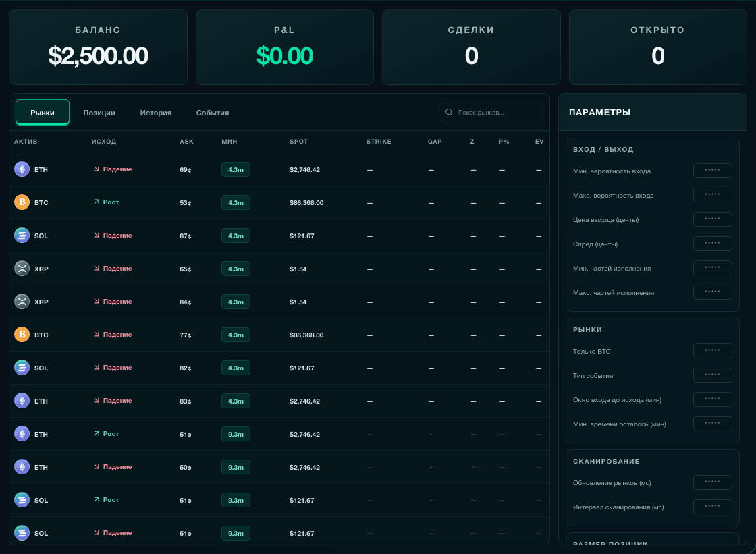Sort by the ИСХОД column header
The height and width of the screenshot is (554, 756).
point(104,142)
